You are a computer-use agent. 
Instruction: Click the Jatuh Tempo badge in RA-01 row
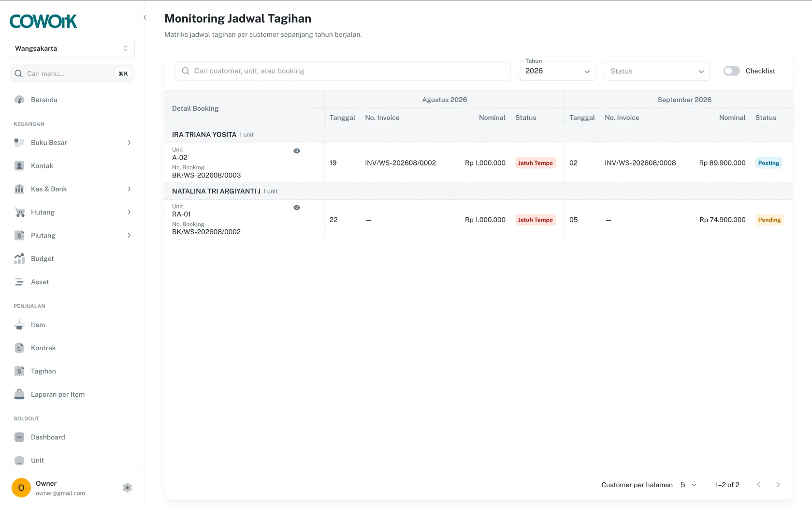pyautogui.click(x=535, y=220)
